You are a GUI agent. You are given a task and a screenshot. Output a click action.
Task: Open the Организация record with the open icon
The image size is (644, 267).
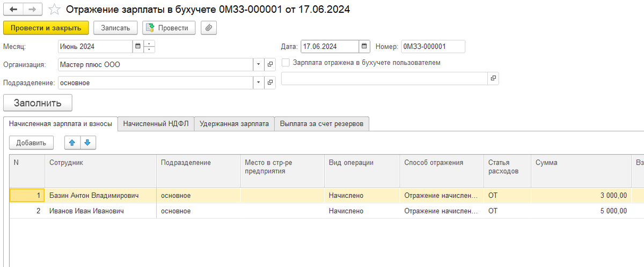click(x=270, y=64)
